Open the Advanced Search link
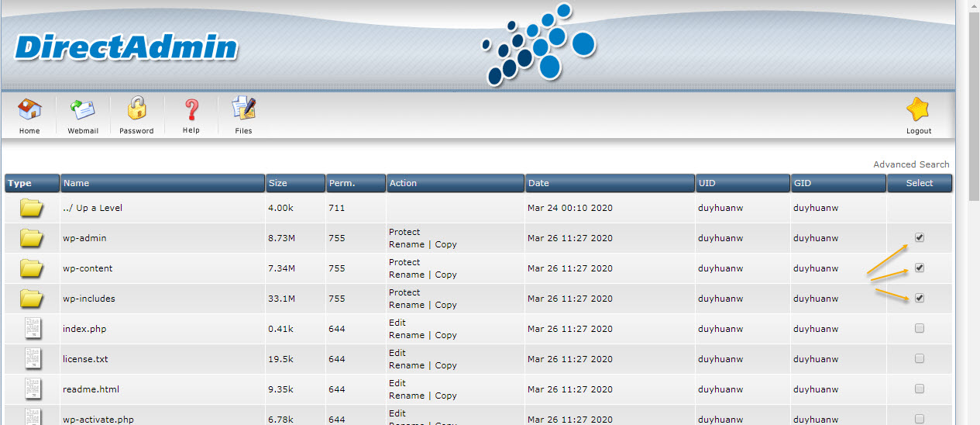 point(911,164)
